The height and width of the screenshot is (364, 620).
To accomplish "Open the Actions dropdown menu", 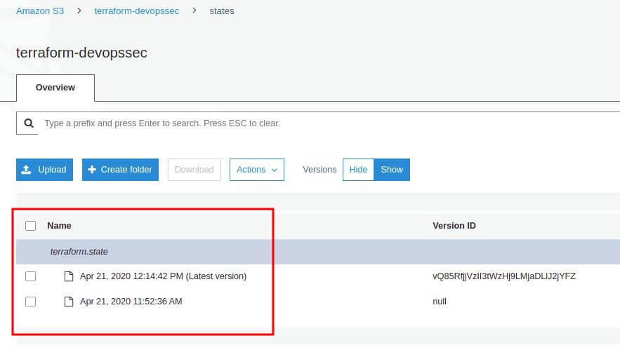I will pyautogui.click(x=256, y=170).
